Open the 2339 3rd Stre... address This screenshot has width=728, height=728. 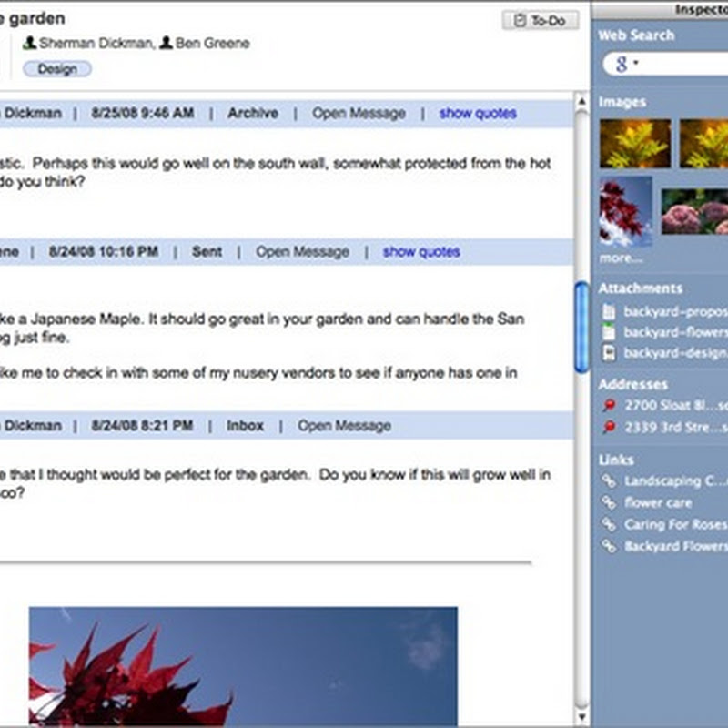[x=676, y=427]
